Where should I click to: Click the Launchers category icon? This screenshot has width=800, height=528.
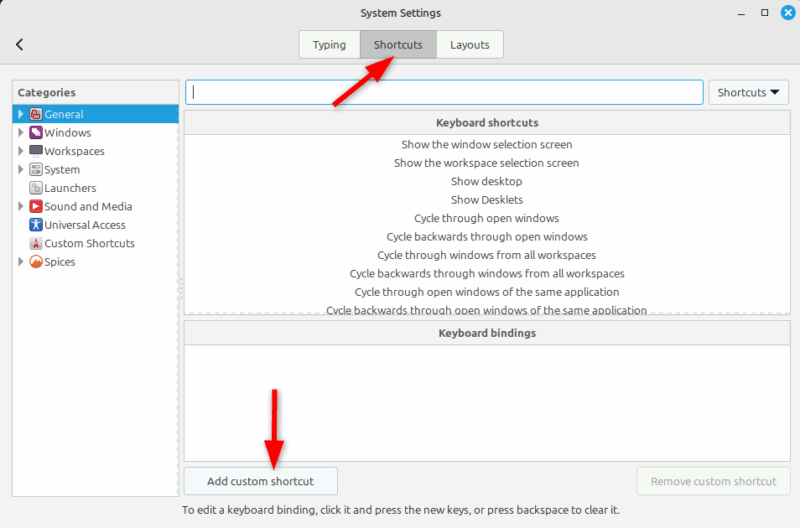click(36, 188)
